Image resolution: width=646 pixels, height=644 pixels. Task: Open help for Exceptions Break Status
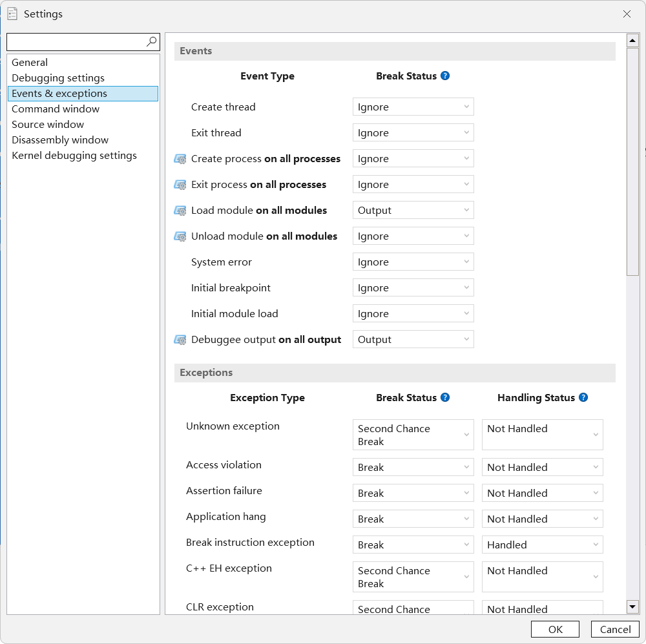point(445,398)
